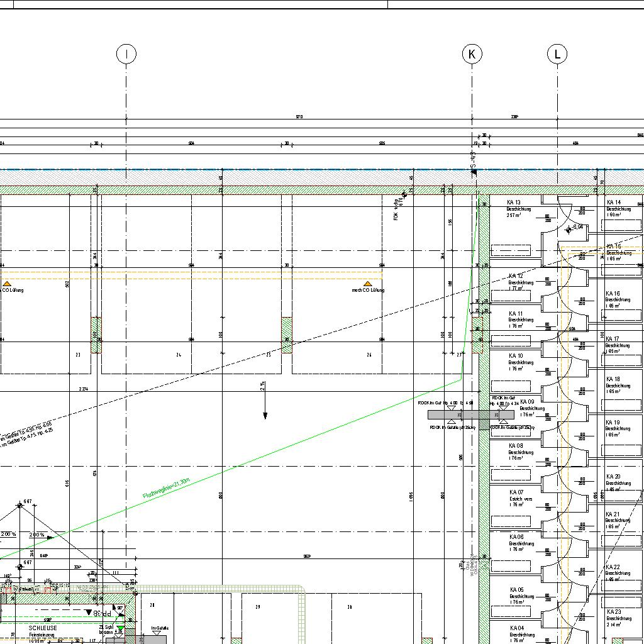Select the dashed rectangle inside room KA 13

(510, 251)
